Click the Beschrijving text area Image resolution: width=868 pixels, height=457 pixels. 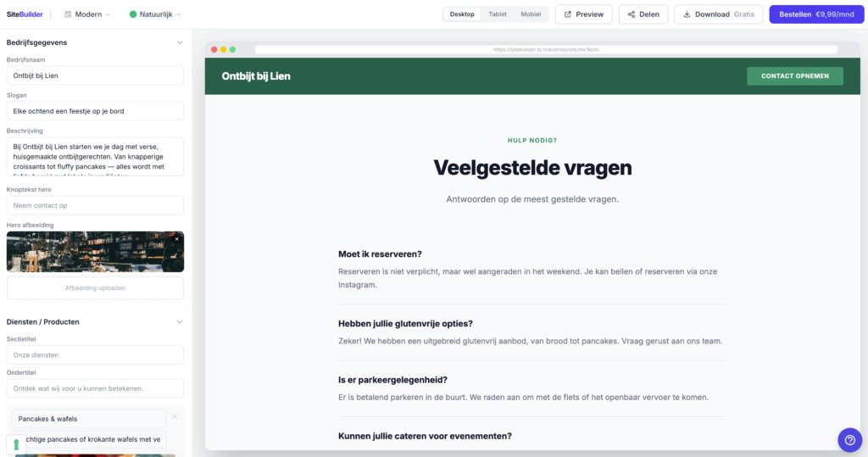tap(95, 157)
